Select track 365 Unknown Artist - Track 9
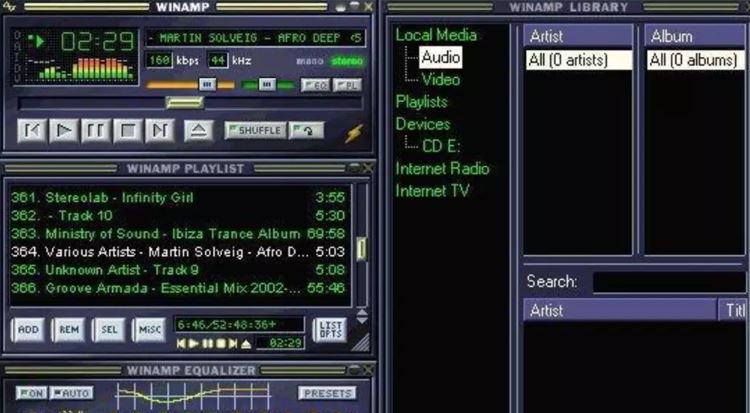 (x=178, y=270)
